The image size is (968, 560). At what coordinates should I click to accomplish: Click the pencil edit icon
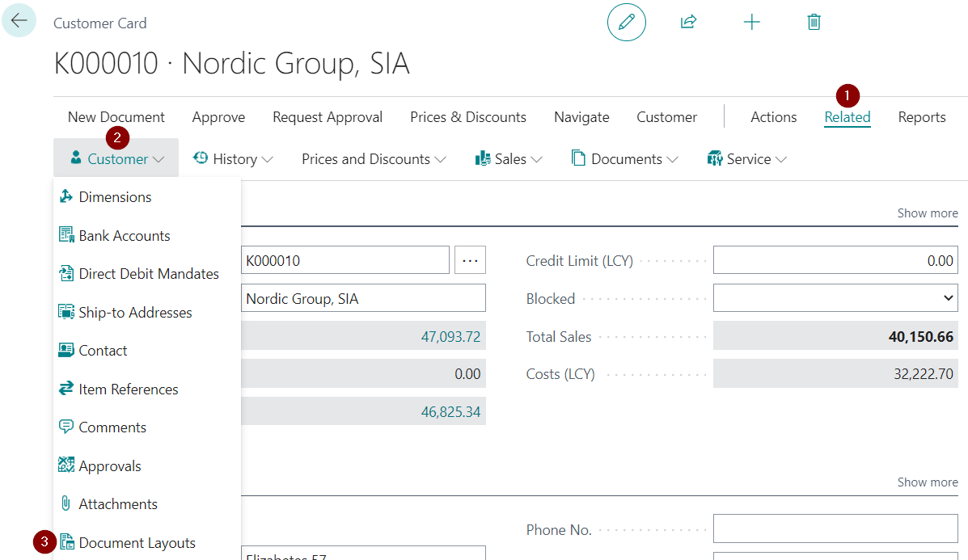coord(627,22)
